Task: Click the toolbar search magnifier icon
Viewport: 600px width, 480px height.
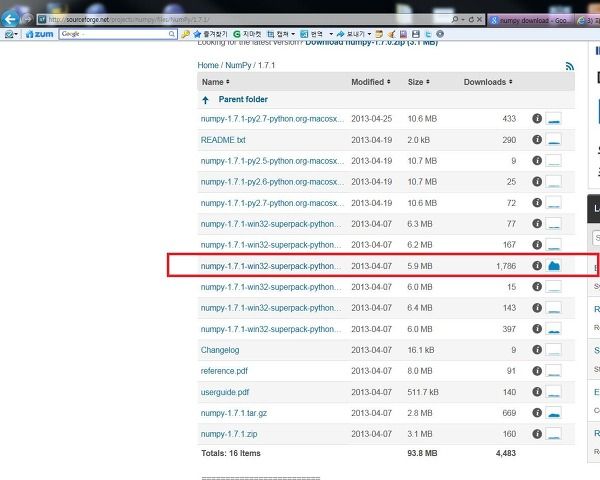Action: coord(172,34)
